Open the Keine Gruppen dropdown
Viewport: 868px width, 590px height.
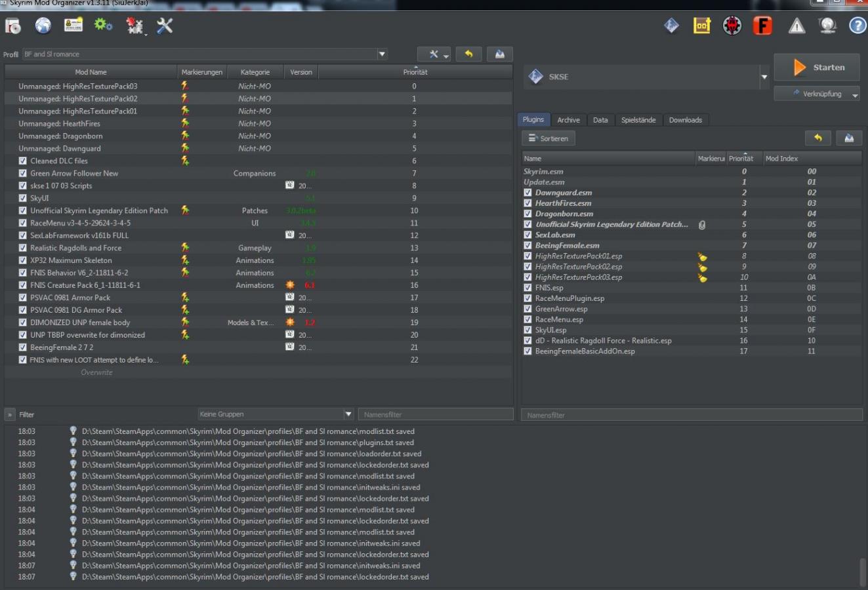click(x=348, y=414)
